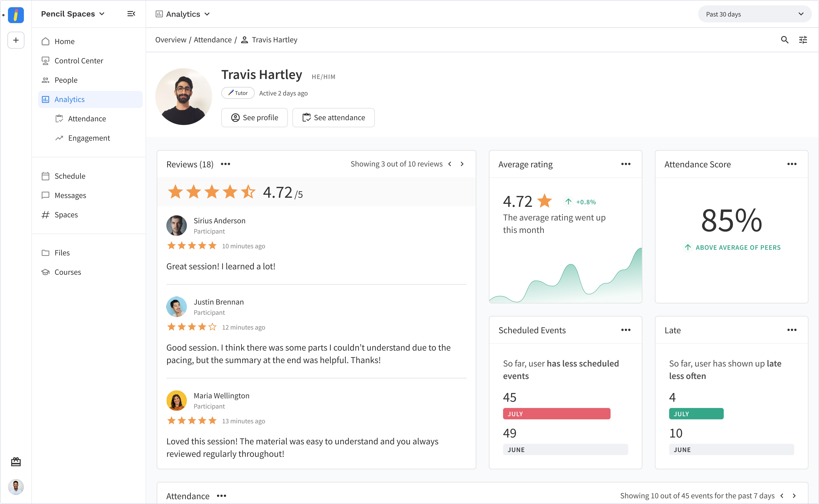Go to next attendance events page
The width and height of the screenshot is (819, 504).
pos(794,496)
